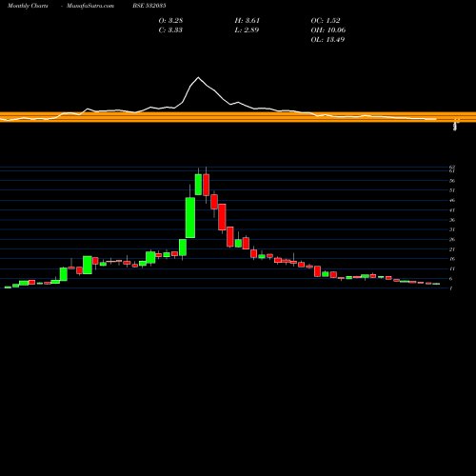Click the price axis label 16
The width and height of the screenshot is (476, 476).
tap(452, 259)
